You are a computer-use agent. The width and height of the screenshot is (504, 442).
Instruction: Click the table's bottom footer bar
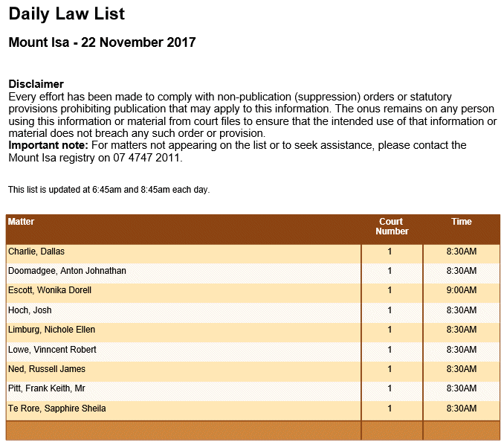[253, 431]
